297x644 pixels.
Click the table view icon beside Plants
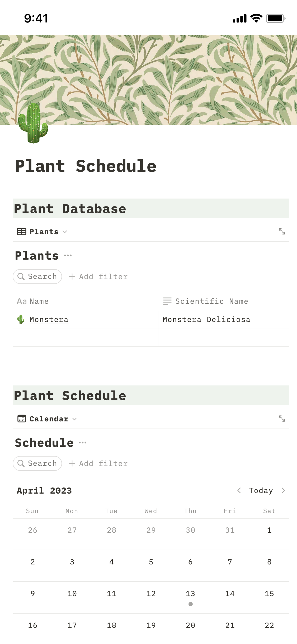point(21,231)
